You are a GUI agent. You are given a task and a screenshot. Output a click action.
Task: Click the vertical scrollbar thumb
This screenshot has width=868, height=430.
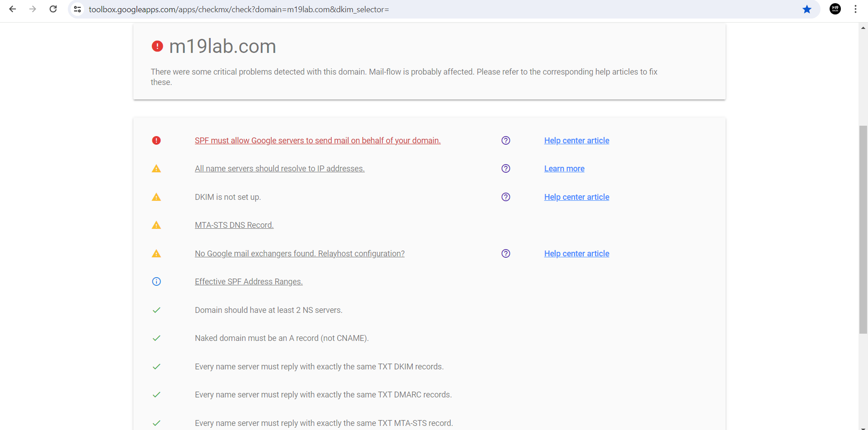click(863, 230)
